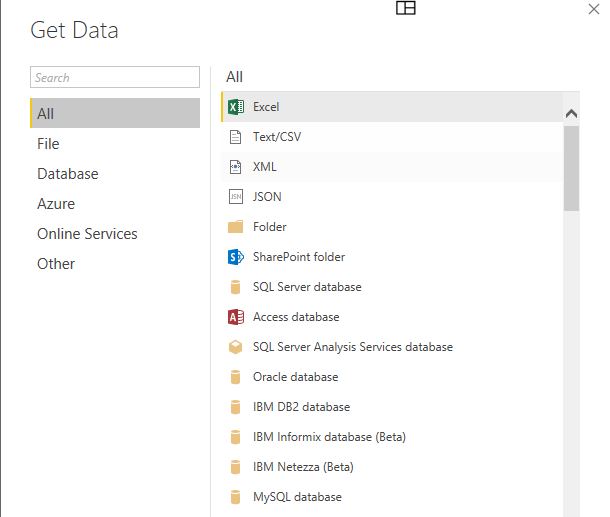This screenshot has height=517, width=610.
Task: Select the SharePoint folder icon
Action: (236, 257)
